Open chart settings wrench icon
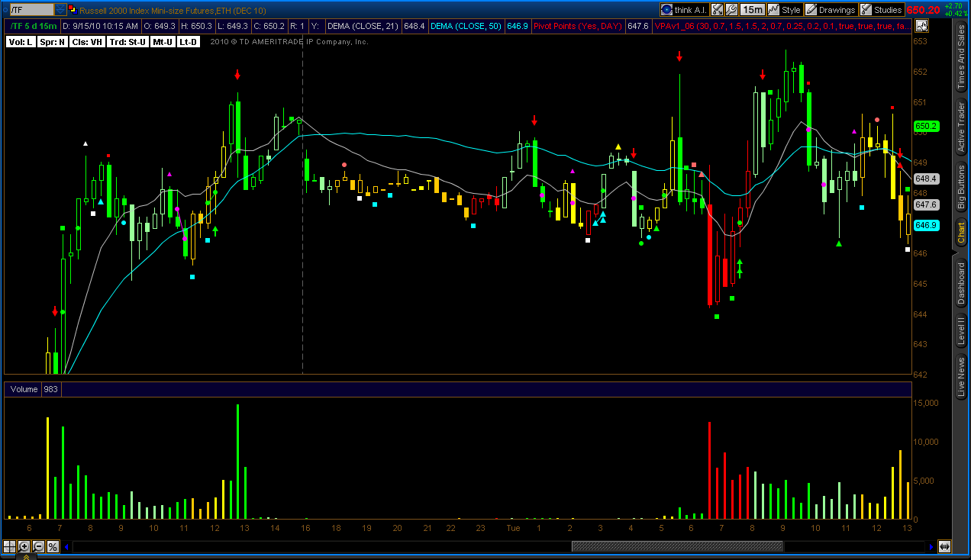 [x=731, y=10]
